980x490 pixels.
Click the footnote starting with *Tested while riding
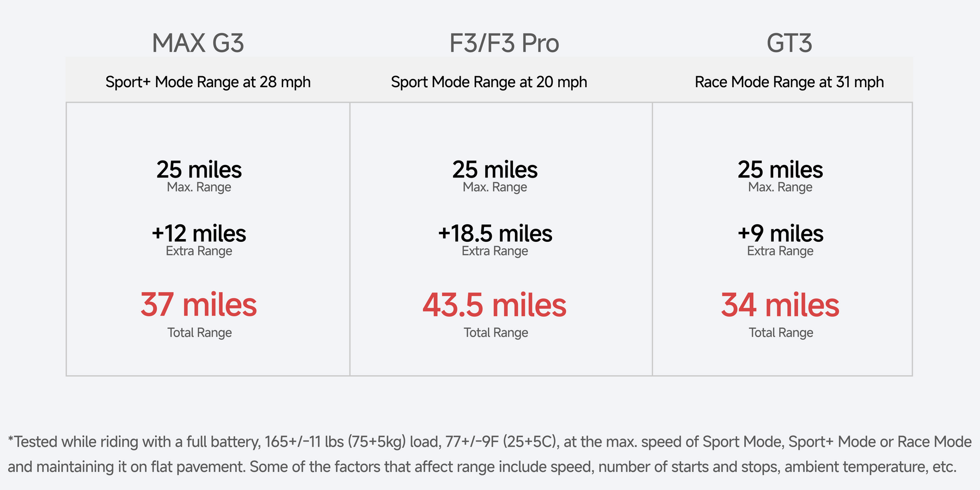pyautogui.click(x=489, y=454)
